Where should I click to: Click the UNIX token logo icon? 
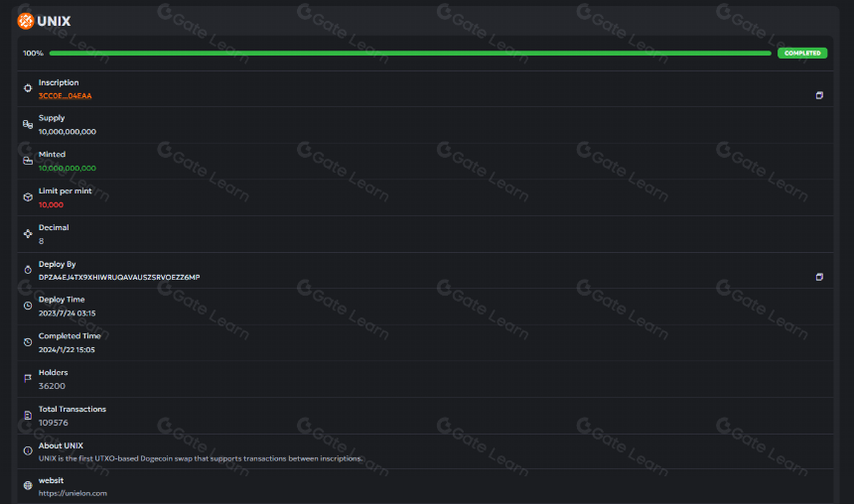point(26,21)
